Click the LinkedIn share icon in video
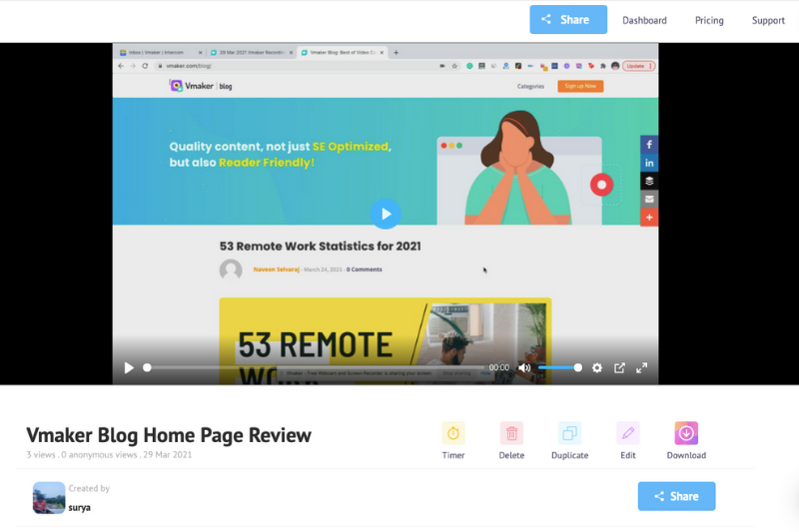Viewport: 799px width, 532px height. point(649,163)
